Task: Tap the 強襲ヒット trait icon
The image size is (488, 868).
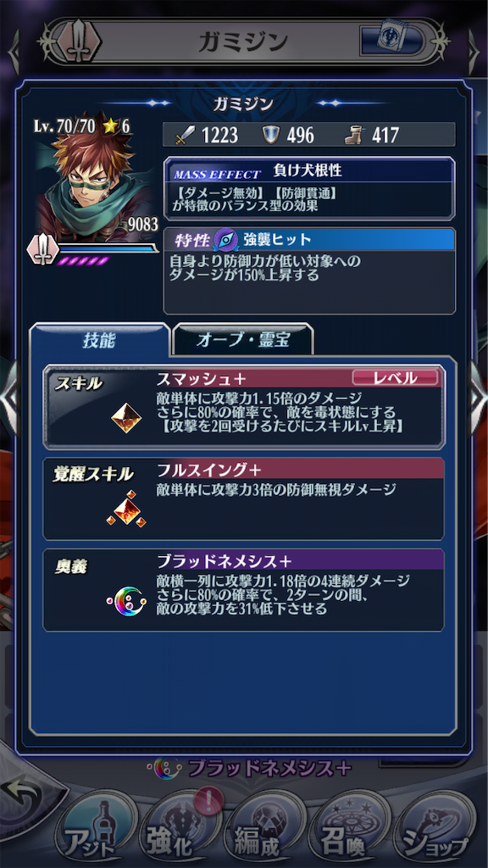Action: [225, 240]
